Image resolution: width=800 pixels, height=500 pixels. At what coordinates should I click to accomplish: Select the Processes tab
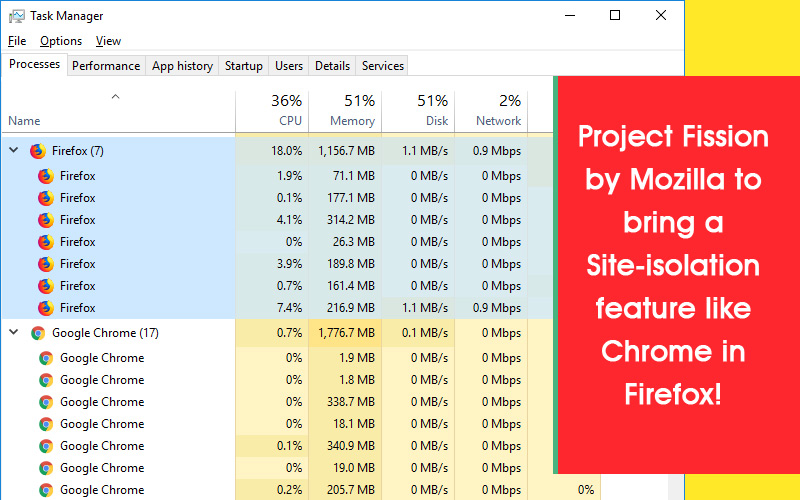tap(34, 64)
